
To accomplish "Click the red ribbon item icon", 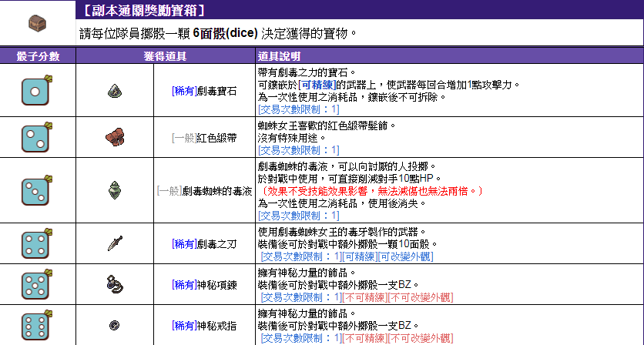I will [x=115, y=137].
